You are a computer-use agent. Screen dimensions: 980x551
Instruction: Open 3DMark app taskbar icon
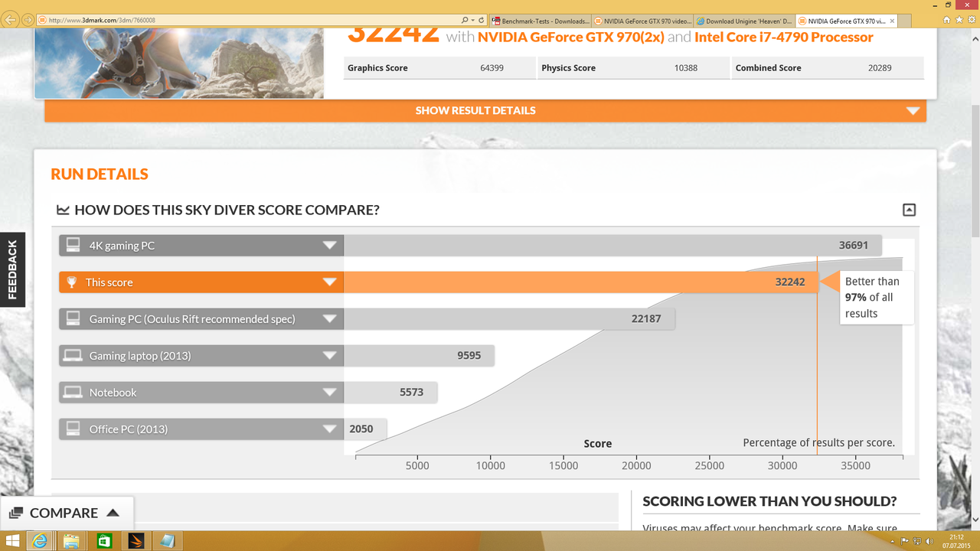point(136,541)
